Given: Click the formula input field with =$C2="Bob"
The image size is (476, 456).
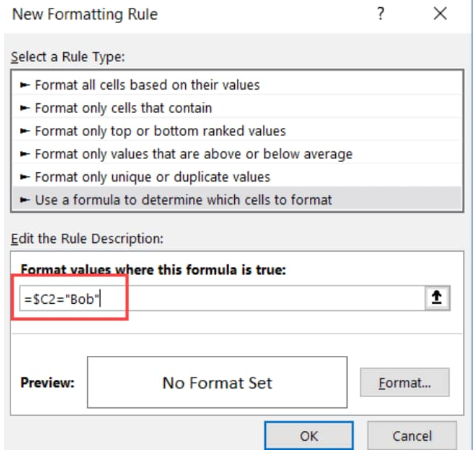Looking at the screenshot, I should click(223, 299).
